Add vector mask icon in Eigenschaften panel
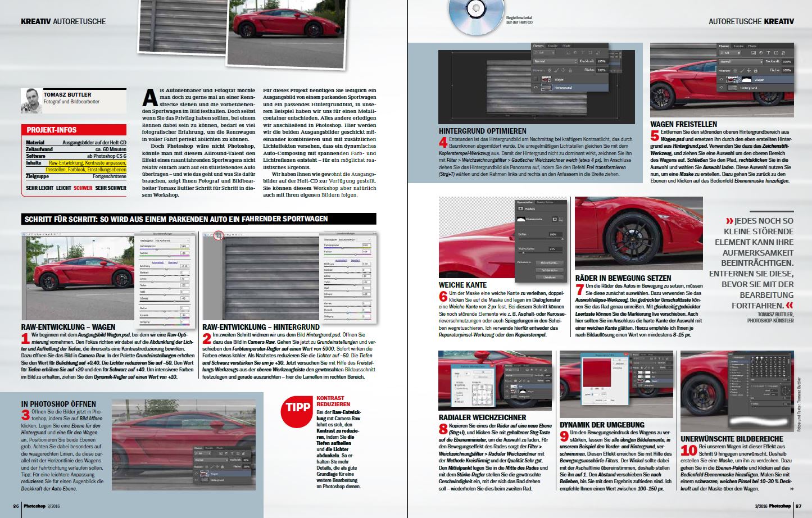Viewport: 812px width, 518px height. click(x=561, y=220)
